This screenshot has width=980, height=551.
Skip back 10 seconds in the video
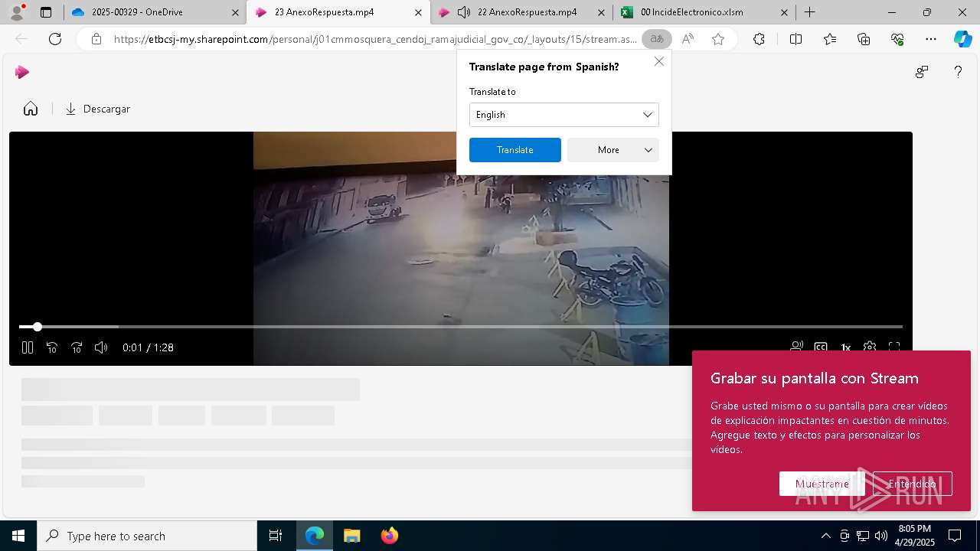[x=52, y=347]
